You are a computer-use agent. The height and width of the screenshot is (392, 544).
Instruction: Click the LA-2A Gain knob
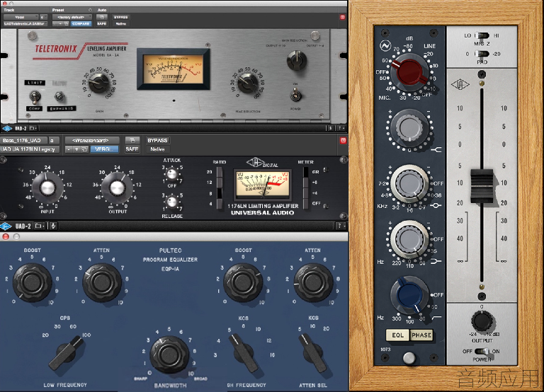click(x=100, y=83)
